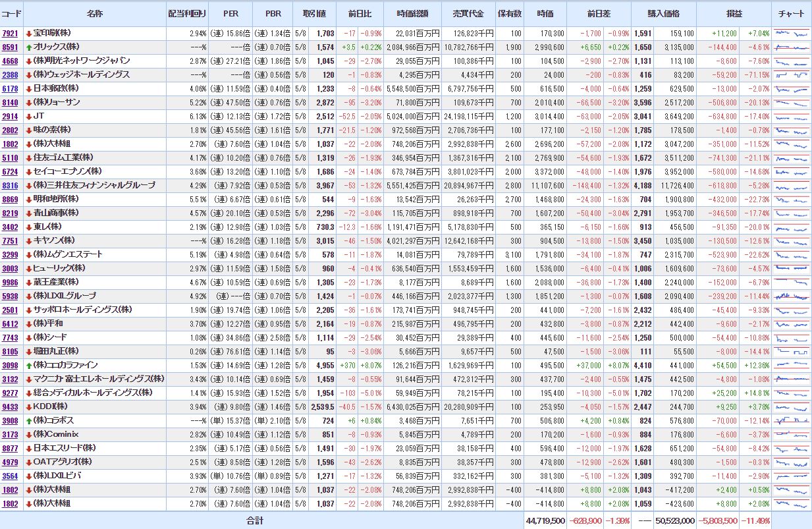
Task: Click the red down arrow beside 味の素
Action: click(29, 130)
